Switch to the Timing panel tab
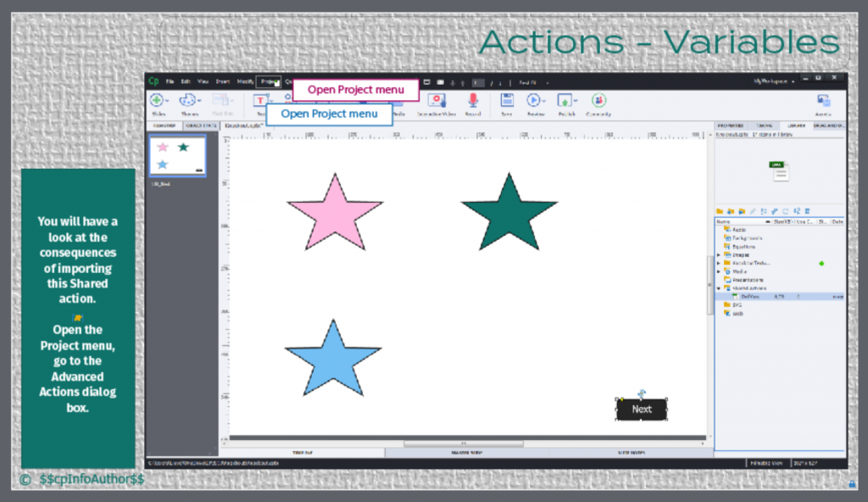Screen dimensions: 868x502 coord(763,126)
